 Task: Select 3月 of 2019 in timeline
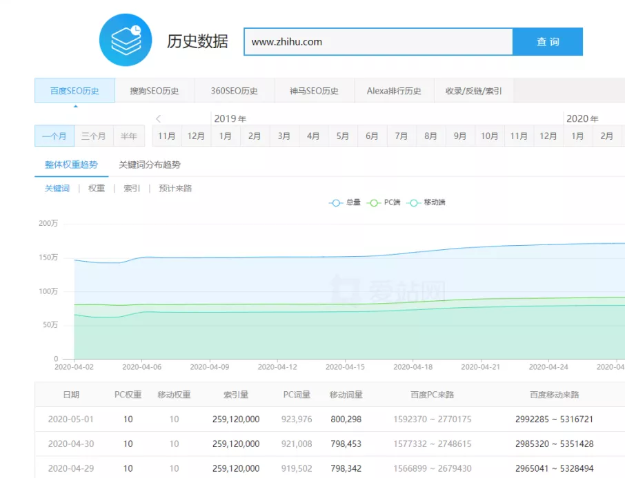(284, 136)
